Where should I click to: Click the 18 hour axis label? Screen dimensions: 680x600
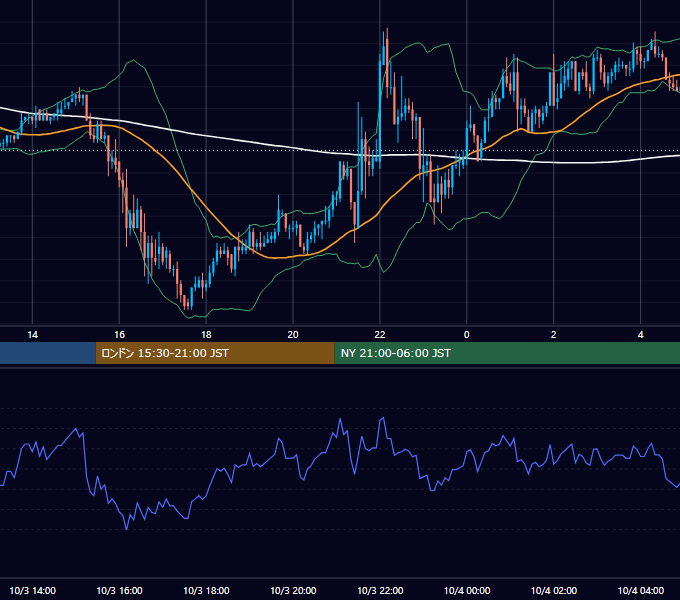click(x=206, y=335)
